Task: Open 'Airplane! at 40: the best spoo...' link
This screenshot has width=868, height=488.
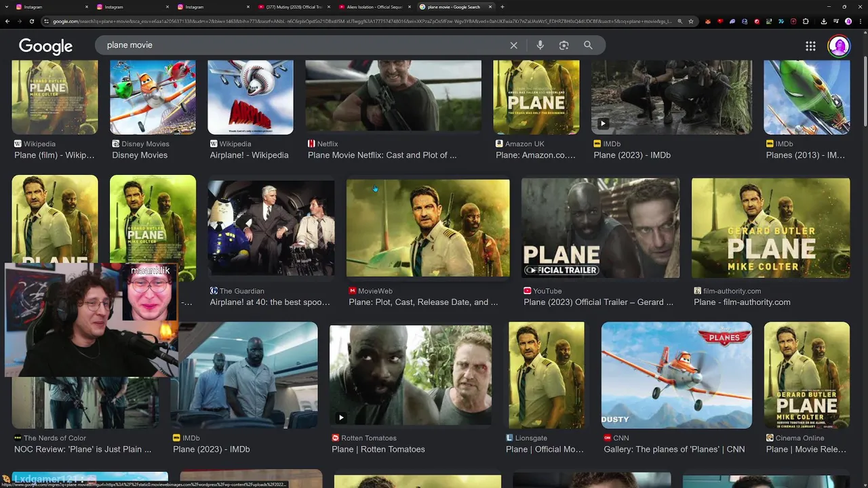Action: (x=270, y=302)
